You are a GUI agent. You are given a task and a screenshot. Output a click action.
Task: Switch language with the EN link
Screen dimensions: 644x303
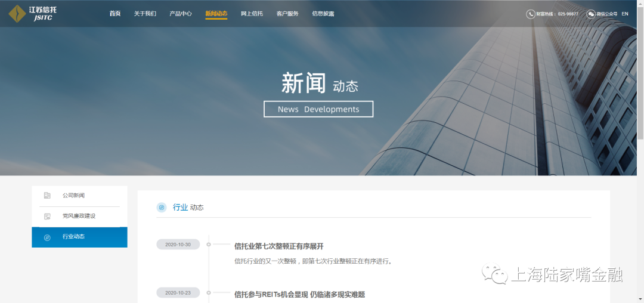pos(625,14)
